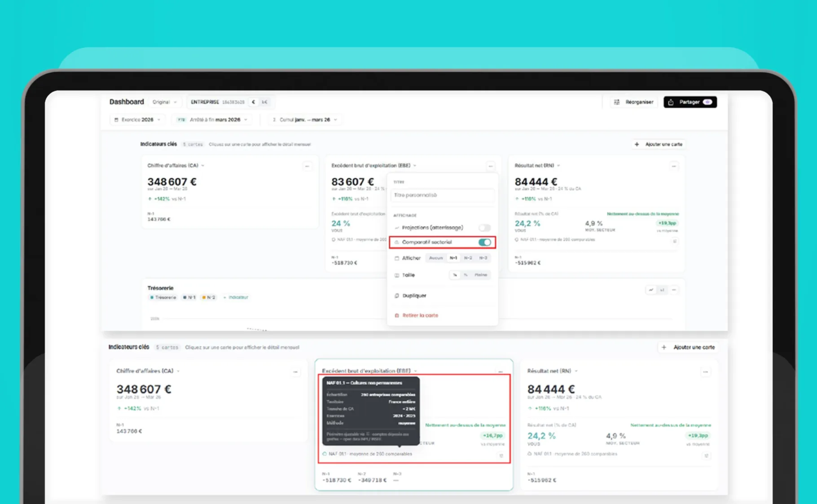Screen dimensions: 817x504
Task: Click the 84 444 € value in upper dashboard
Action: point(536,182)
